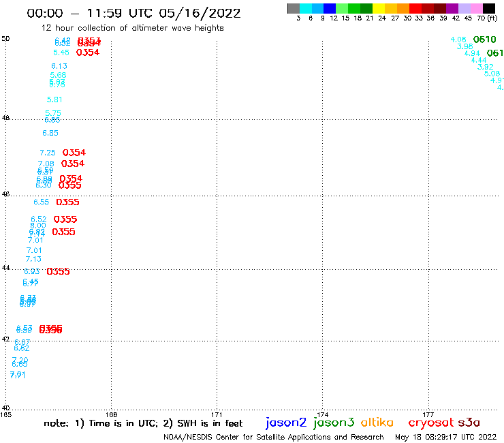Click the 'jason3' satellite legend label

click(x=334, y=423)
